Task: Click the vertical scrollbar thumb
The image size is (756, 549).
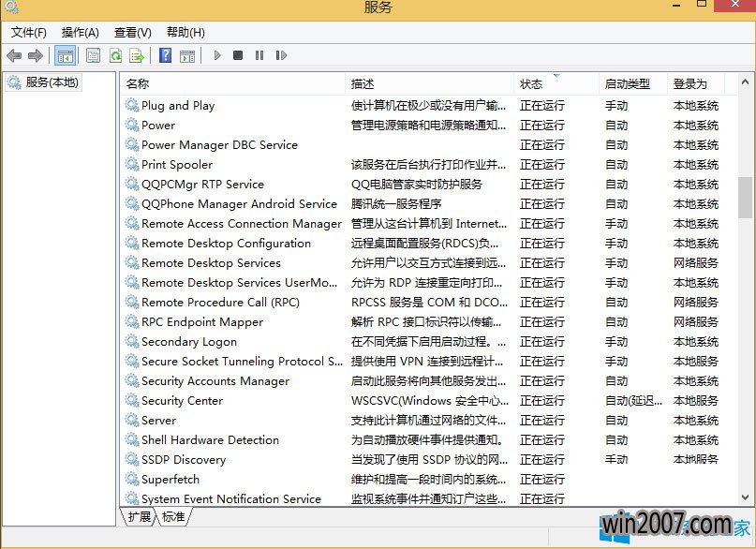Action: coord(745,198)
